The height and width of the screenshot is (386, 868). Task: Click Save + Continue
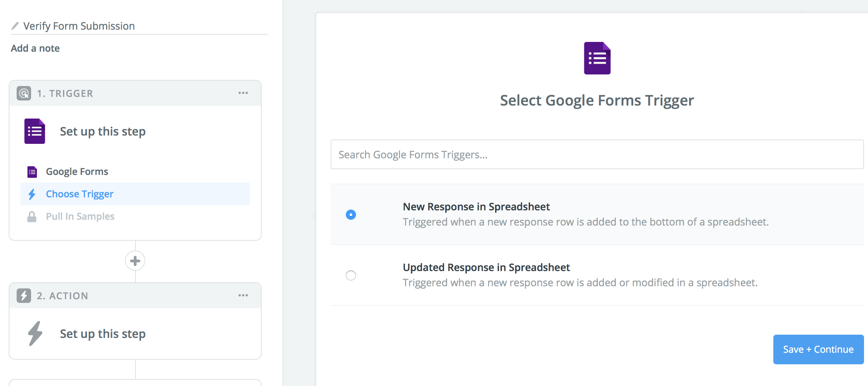coord(818,349)
